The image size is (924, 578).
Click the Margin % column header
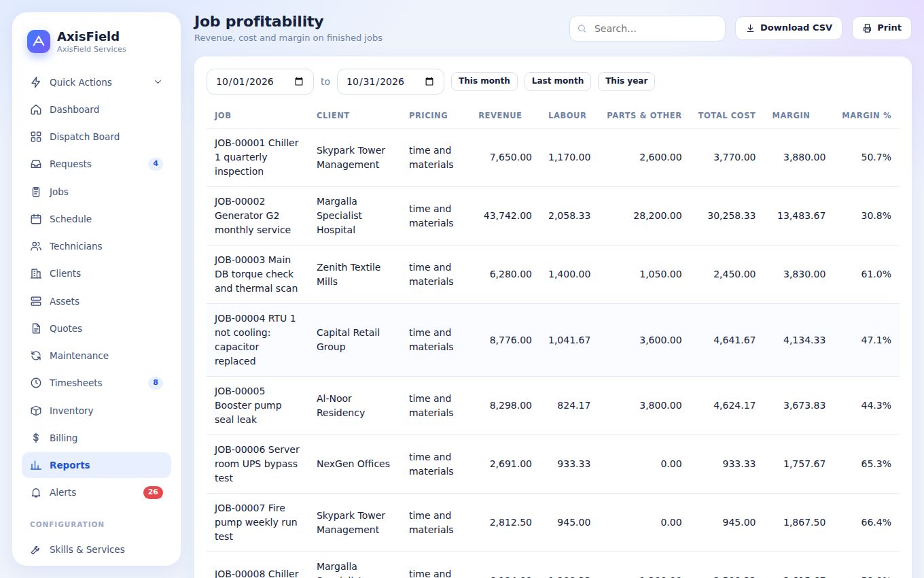point(866,116)
